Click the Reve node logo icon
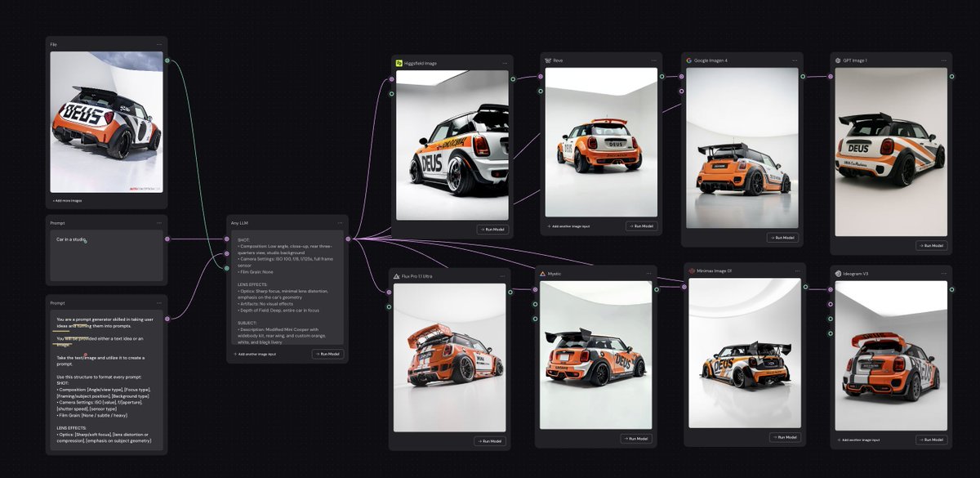Screen dimensions: 980x478 548,60
